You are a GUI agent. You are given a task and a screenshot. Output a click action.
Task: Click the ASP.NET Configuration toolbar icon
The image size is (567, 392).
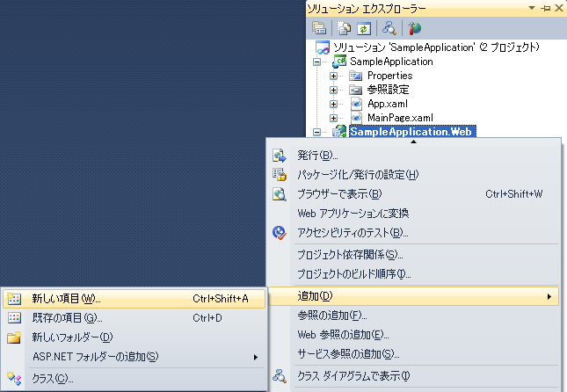(414, 28)
